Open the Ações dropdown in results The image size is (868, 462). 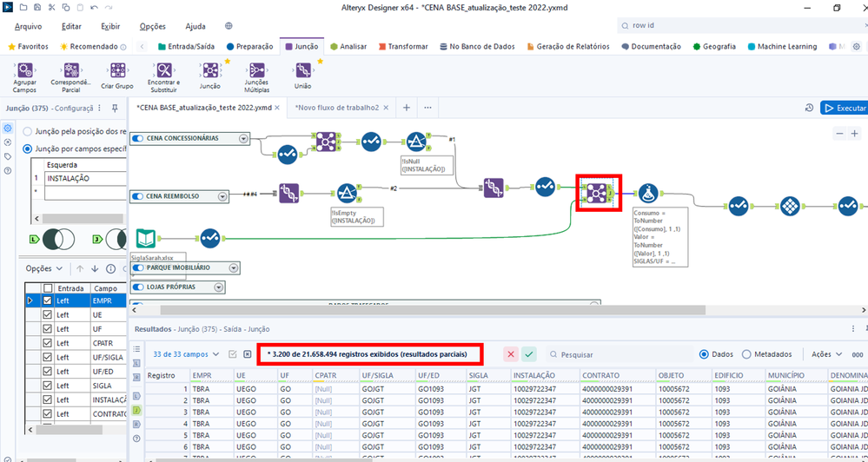[x=827, y=354]
